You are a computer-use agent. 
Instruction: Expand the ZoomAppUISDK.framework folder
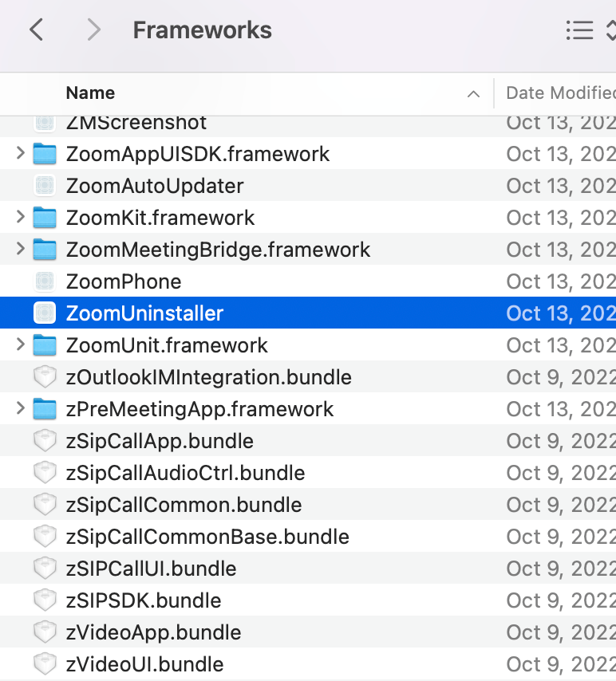(x=21, y=153)
